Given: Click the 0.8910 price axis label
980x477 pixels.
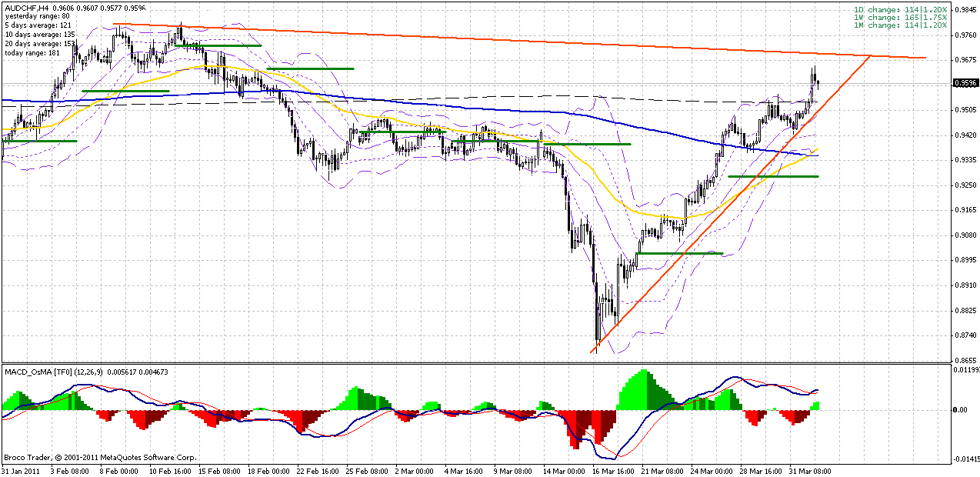Looking at the screenshot, I should (x=965, y=285).
